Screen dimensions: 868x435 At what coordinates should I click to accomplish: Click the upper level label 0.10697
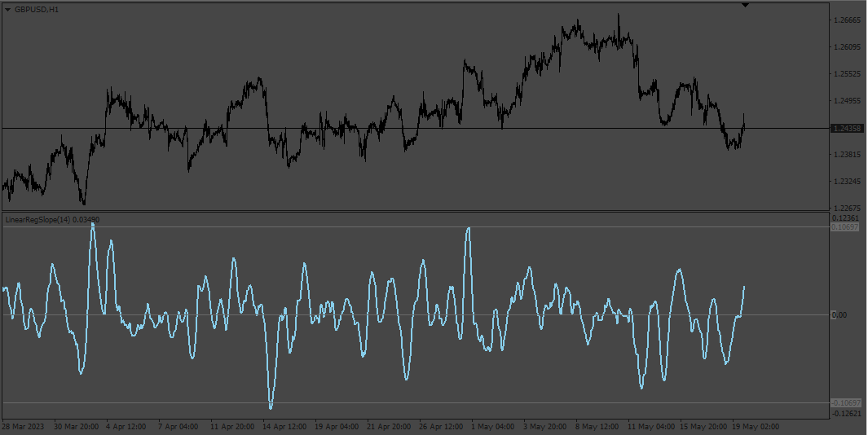pos(844,227)
